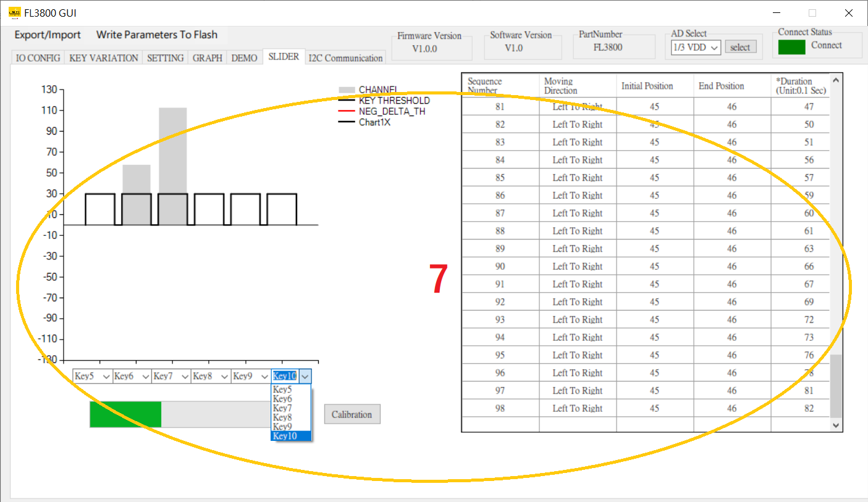Expand the Key5 channel dropdown
The image size is (868, 502).
92,376
